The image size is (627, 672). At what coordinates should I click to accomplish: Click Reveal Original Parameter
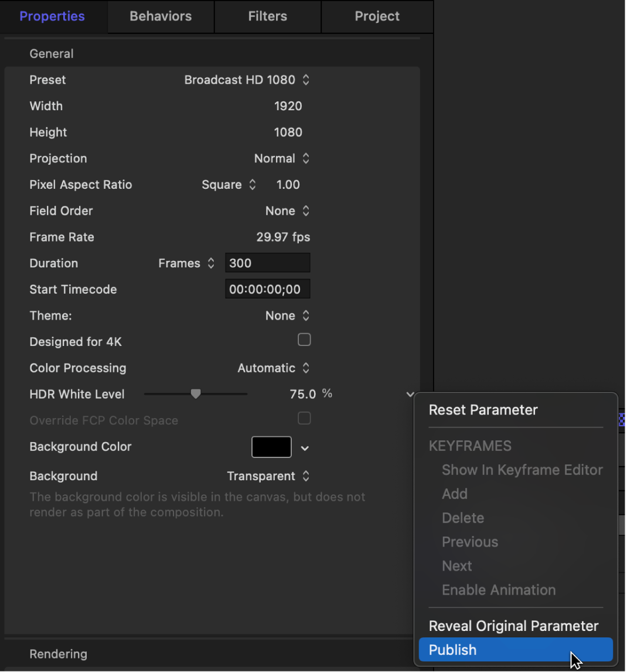click(513, 626)
